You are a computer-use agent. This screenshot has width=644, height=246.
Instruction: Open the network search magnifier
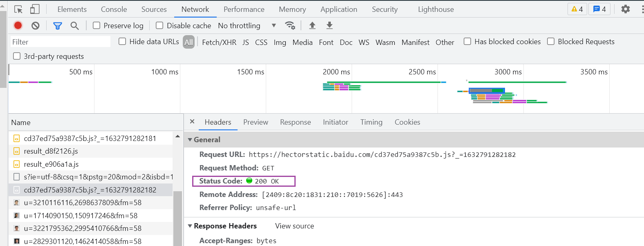click(74, 26)
